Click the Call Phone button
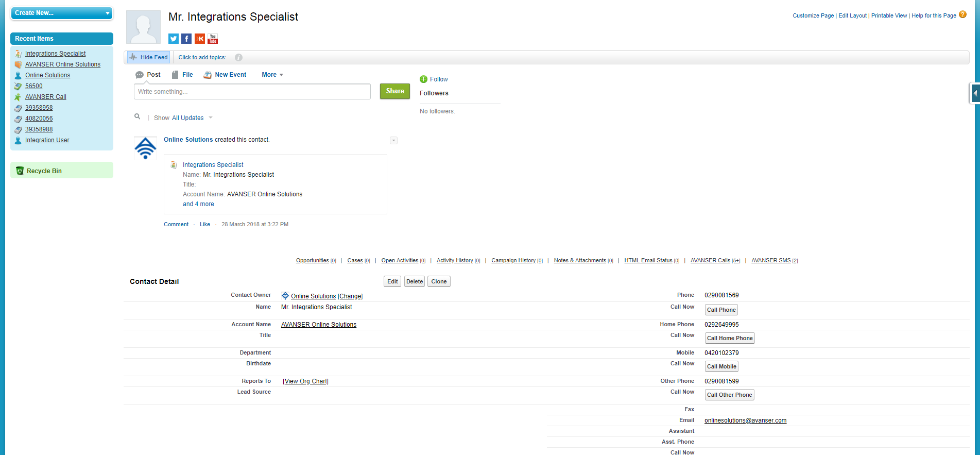Image resolution: width=980 pixels, height=455 pixels. tap(721, 310)
